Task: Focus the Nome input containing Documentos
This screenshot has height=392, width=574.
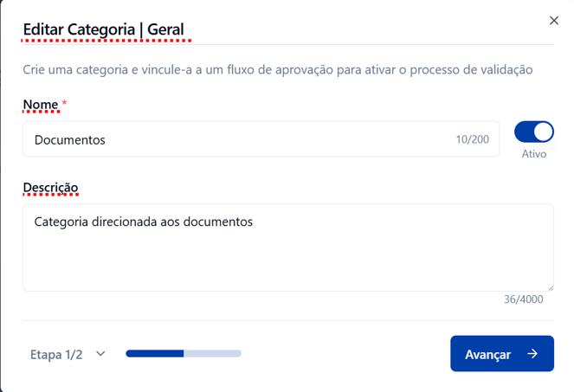Action: (242, 139)
